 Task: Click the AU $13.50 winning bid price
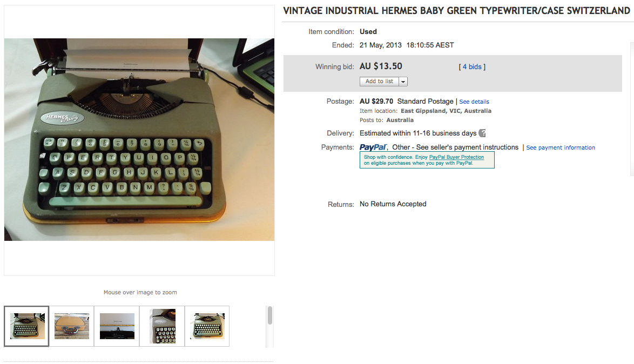pyautogui.click(x=381, y=66)
